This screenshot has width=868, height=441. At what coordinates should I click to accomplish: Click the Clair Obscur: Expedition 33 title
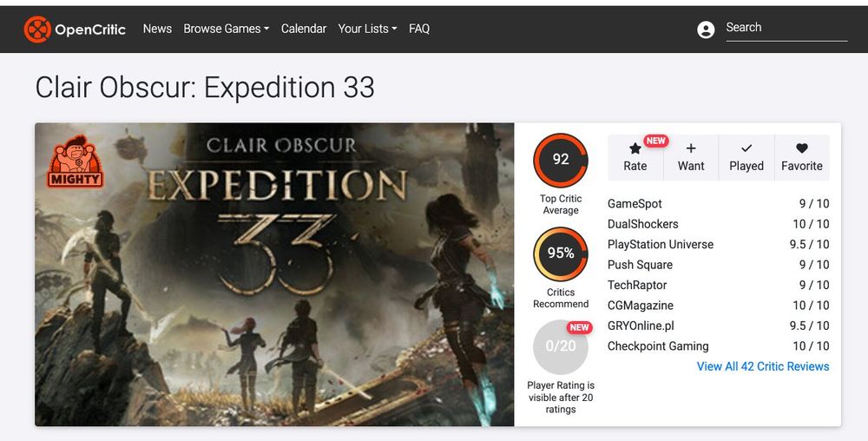tap(205, 88)
